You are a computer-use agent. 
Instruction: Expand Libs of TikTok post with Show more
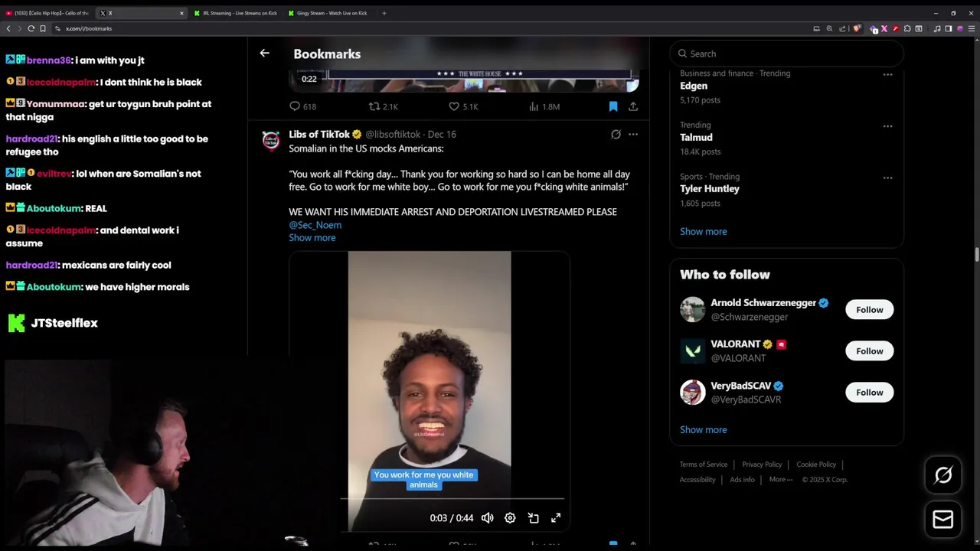[312, 238]
